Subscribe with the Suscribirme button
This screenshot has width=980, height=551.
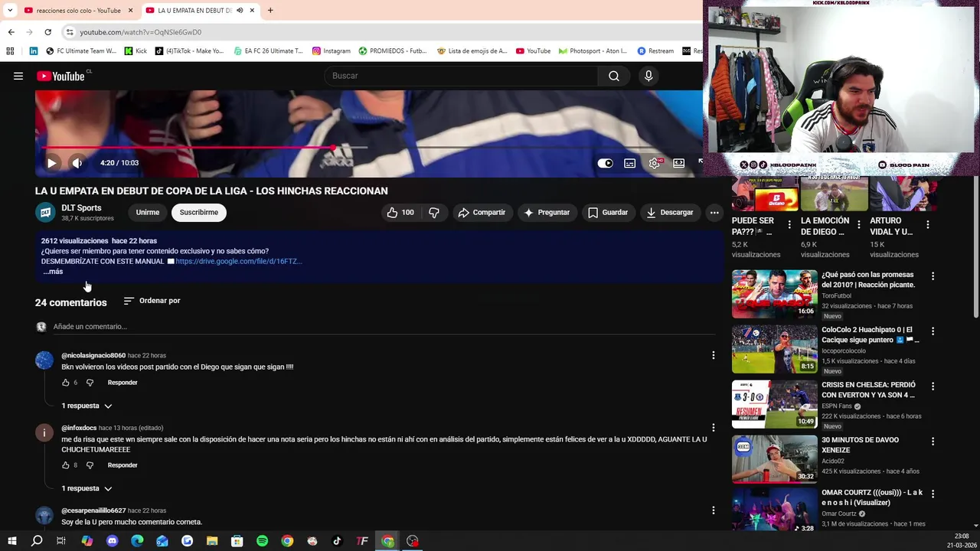click(x=199, y=213)
